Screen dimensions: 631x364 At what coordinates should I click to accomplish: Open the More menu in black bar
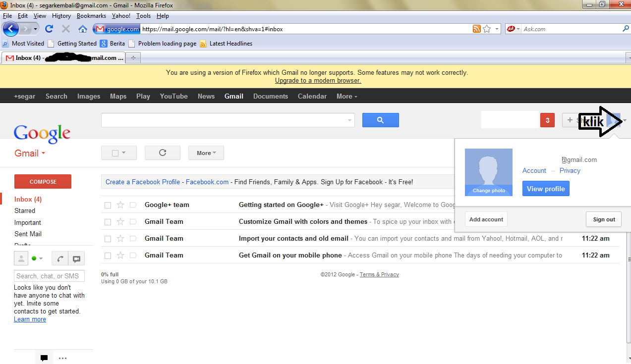346,96
